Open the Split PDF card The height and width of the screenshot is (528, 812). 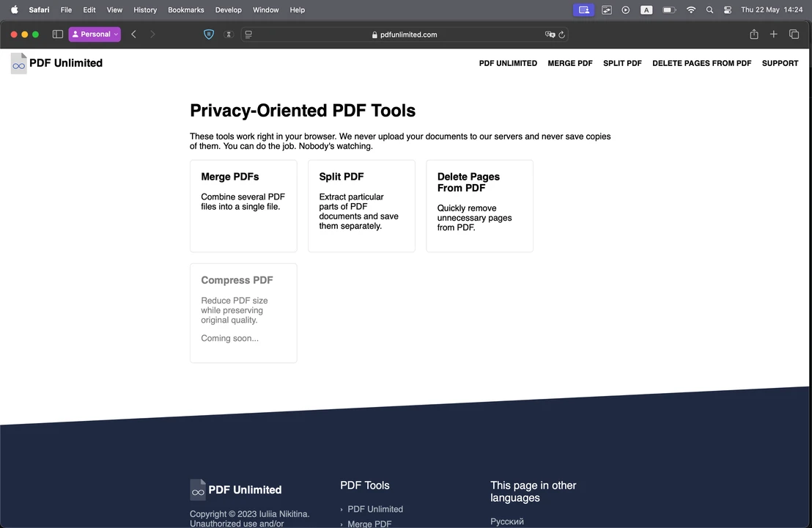click(361, 206)
